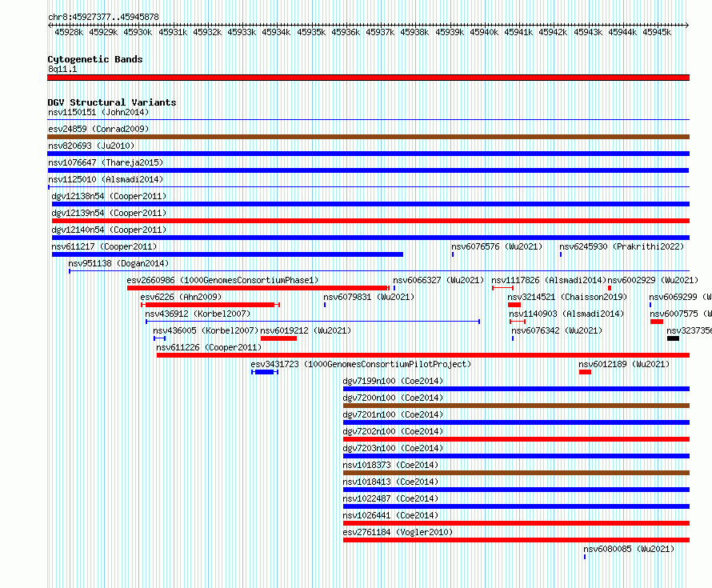Click the 45940k ruler position
This screenshot has height=588, width=712.
click(x=484, y=32)
